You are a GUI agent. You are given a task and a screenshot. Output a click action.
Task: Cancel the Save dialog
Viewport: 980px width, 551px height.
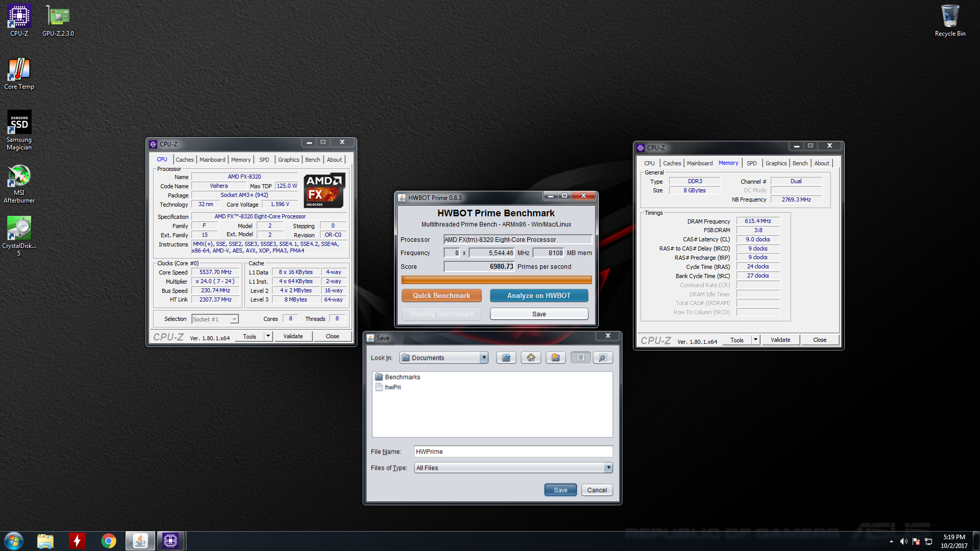(x=597, y=490)
